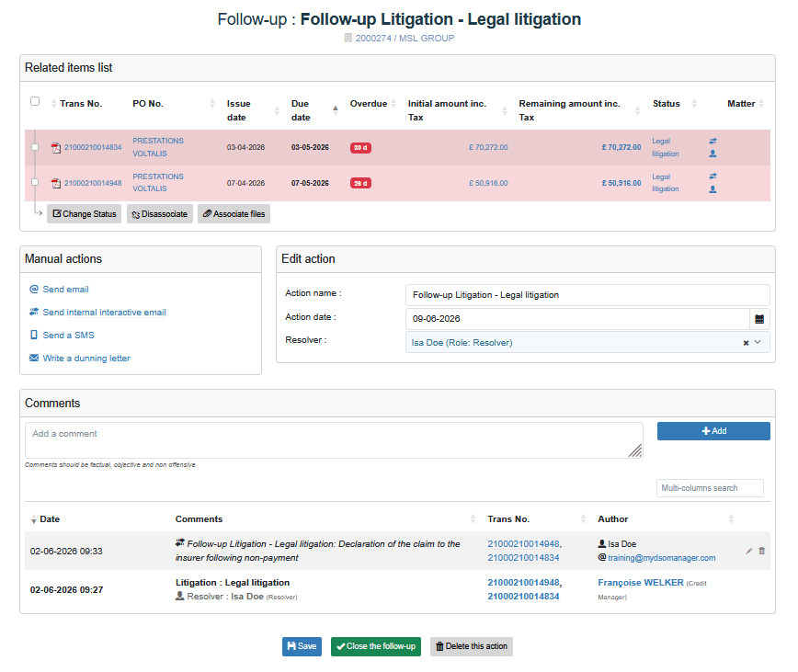Open transaction link 21000210014948 in items list
798x672 pixels.
pos(93,183)
